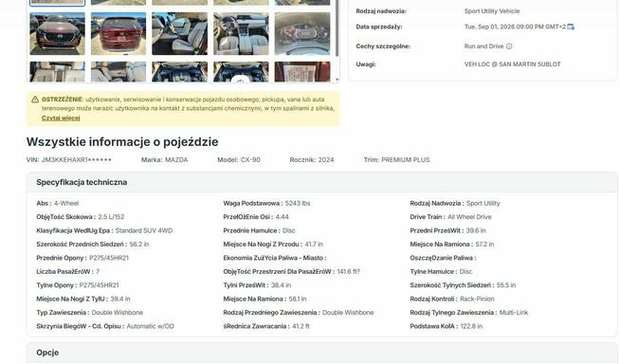620x364 pixels.
Task: Select Drive Train All Wheel Drive value
Action: point(469,217)
